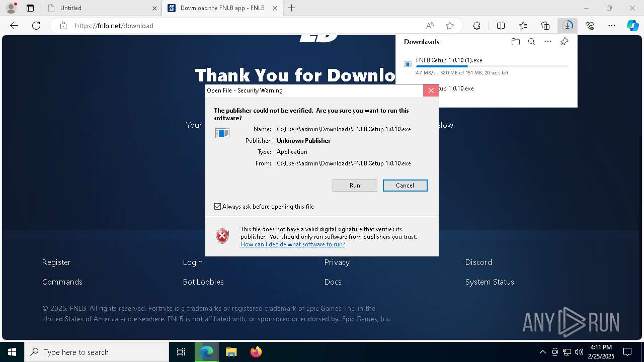The height and width of the screenshot is (362, 644).
Task: Close the Untitled tab
Action: [x=154, y=8]
